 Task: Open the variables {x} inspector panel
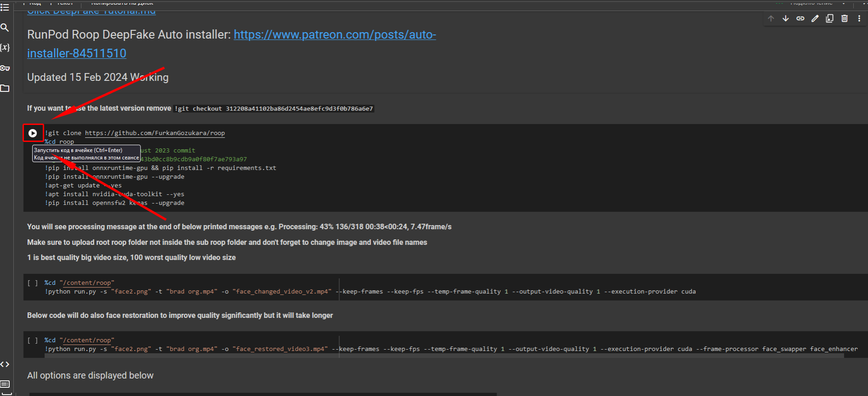[5, 47]
